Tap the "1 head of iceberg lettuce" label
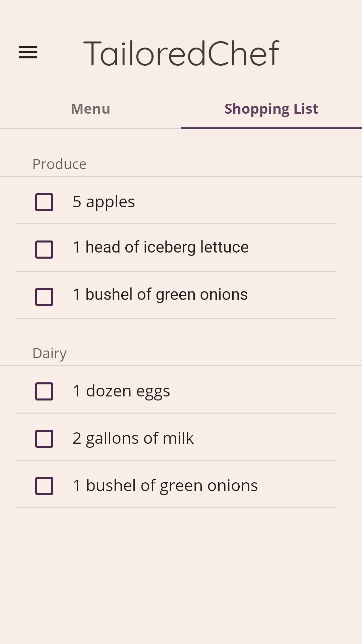362x644 pixels. (x=161, y=248)
